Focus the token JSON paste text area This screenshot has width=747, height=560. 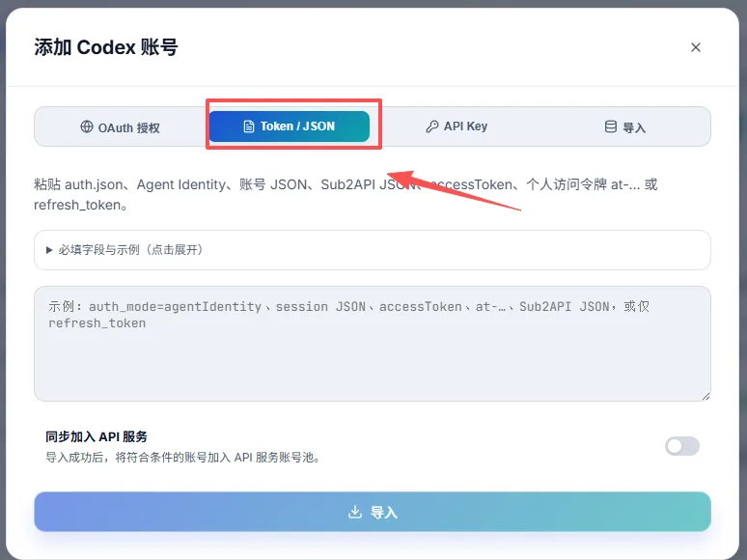pyautogui.click(x=373, y=344)
